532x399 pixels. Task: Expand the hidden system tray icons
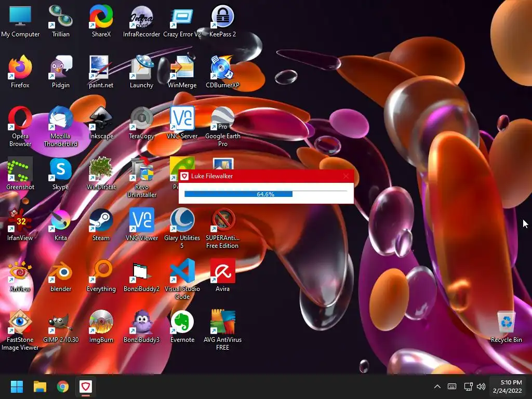437,387
